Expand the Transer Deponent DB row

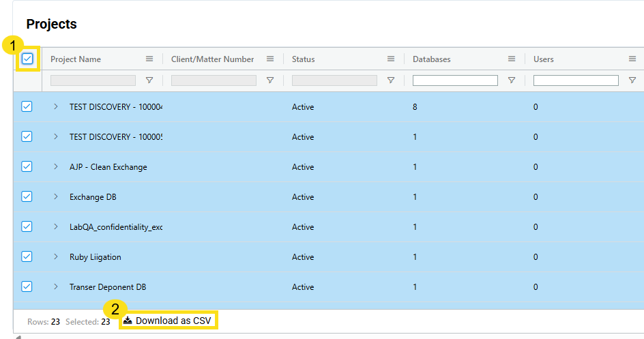tap(56, 286)
